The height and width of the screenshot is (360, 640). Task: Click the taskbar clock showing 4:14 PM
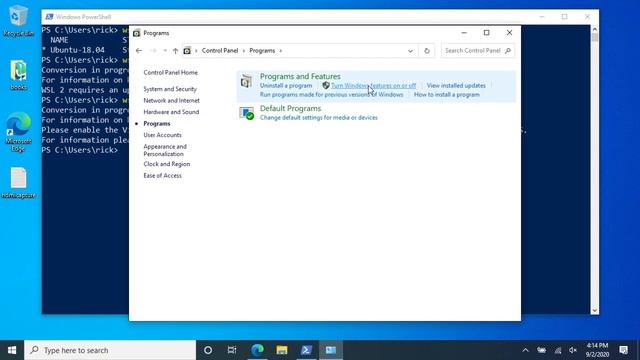click(x=597, y=350)
